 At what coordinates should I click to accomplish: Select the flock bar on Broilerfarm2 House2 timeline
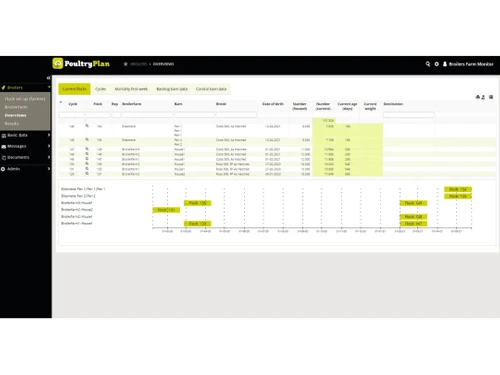(166, 210)
